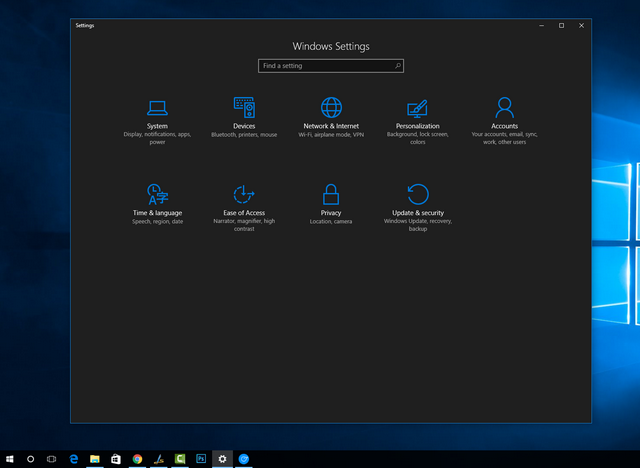Open Update & security settings
The height and width of the screenshot is (468, 640).
click(x=418, y=208)
